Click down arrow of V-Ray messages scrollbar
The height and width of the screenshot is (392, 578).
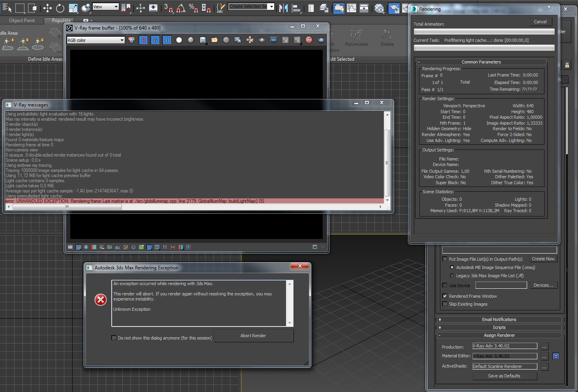coord(387,200)
